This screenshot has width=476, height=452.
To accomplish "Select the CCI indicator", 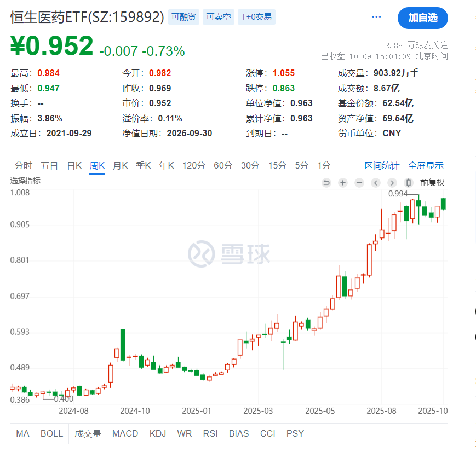I will click(x=267, y=433).
